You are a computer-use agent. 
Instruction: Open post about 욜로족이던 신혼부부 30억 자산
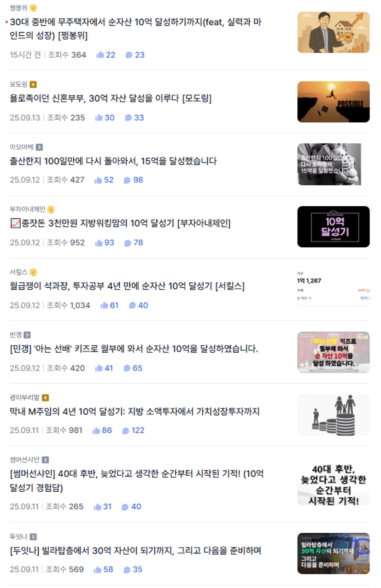point(111,98)
